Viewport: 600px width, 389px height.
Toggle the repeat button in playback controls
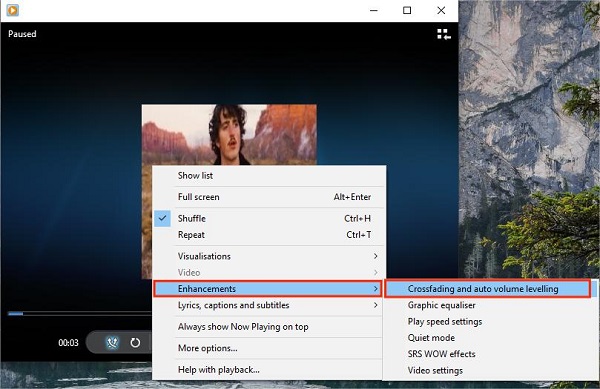(x=135, y=342)
